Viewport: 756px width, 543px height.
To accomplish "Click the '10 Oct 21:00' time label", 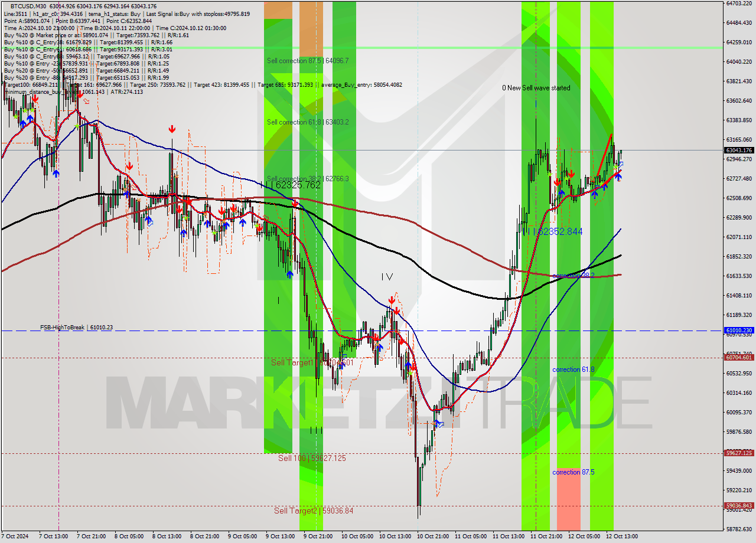I will pos(433,537).
